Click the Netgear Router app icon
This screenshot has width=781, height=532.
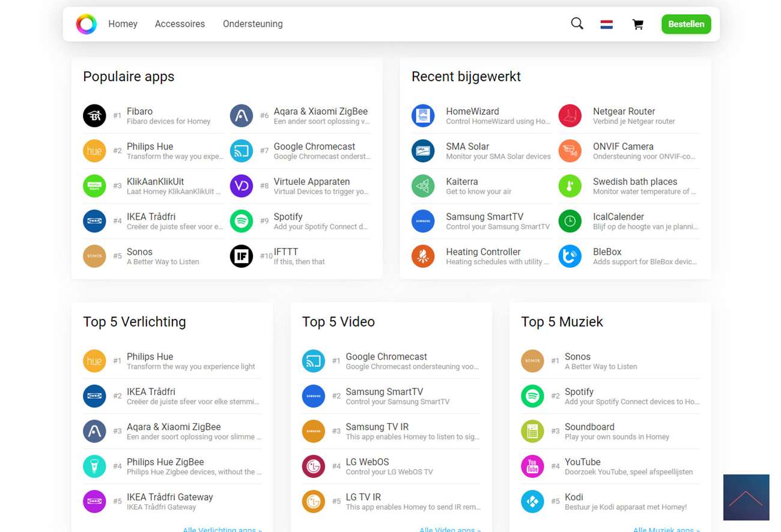[570, 116]
